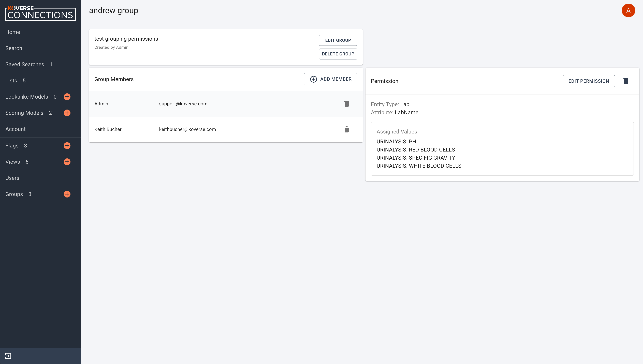The height and width of the screenshot is (364, 643).
Task: Click the URINALYSIS: PH value
Action: (396, 142)
